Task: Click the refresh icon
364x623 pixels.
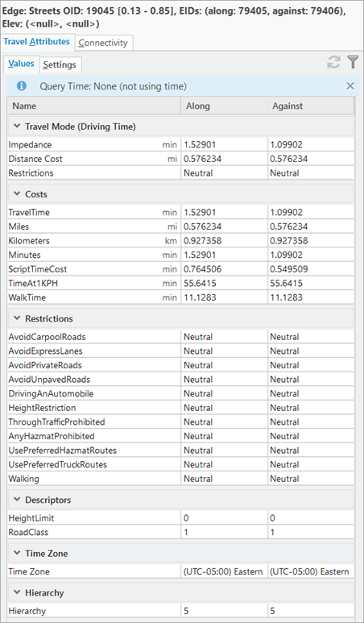Action: [x=334, y=62]
